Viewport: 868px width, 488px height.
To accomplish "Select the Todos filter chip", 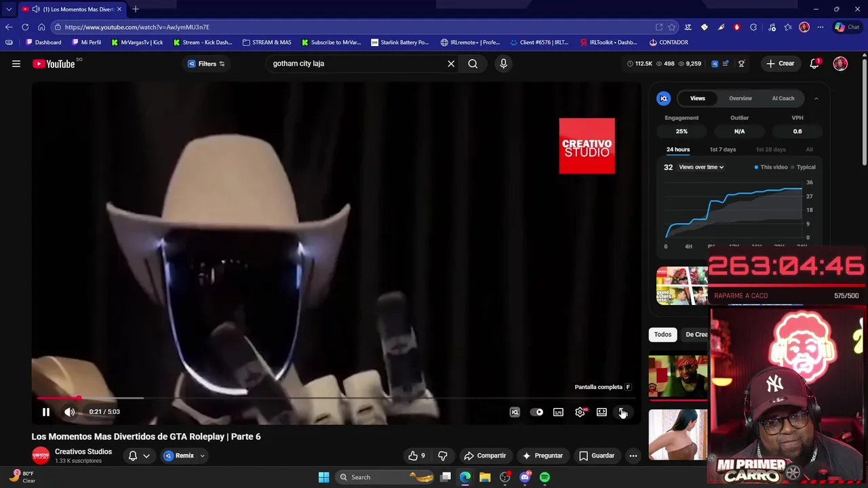I will click(663, 334).
